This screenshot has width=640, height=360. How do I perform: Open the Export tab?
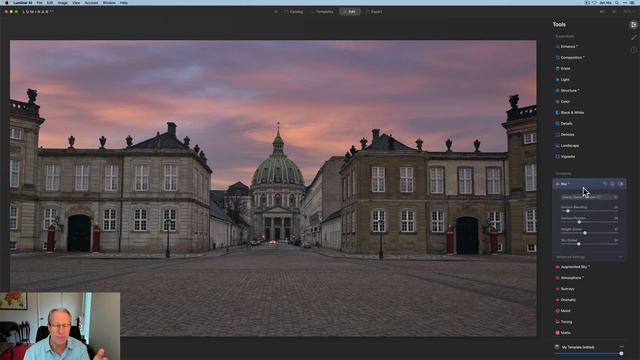[374, 12]
